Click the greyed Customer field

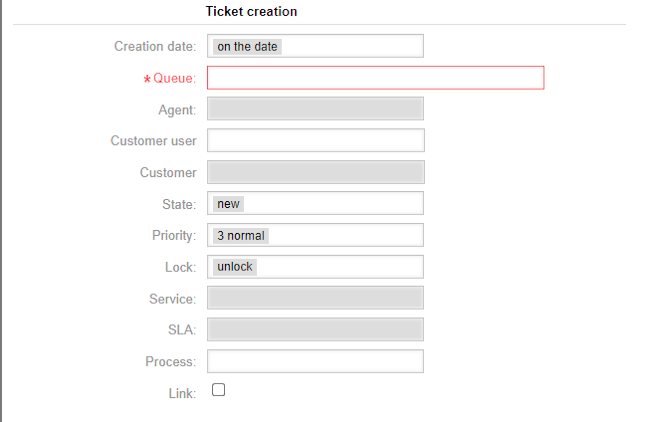pyautogui.click(x=316, y=172)
